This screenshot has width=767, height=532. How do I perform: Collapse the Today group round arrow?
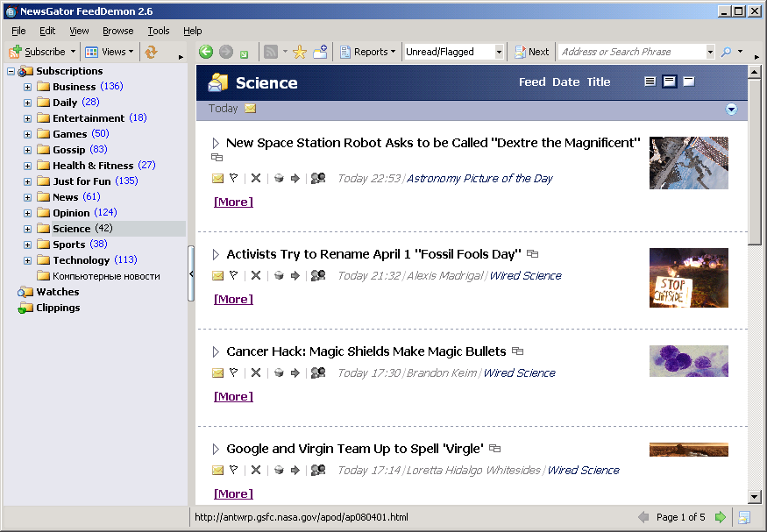click(x=731, y=109)
